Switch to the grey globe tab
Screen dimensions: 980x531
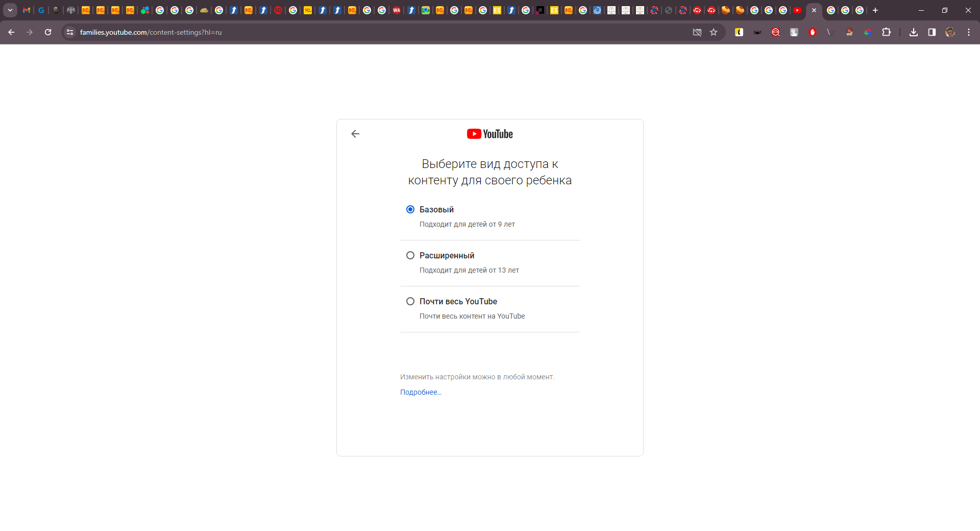[x=669, y=10]
